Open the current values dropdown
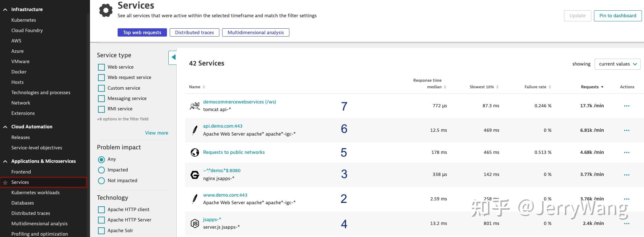 click(617, 64)
